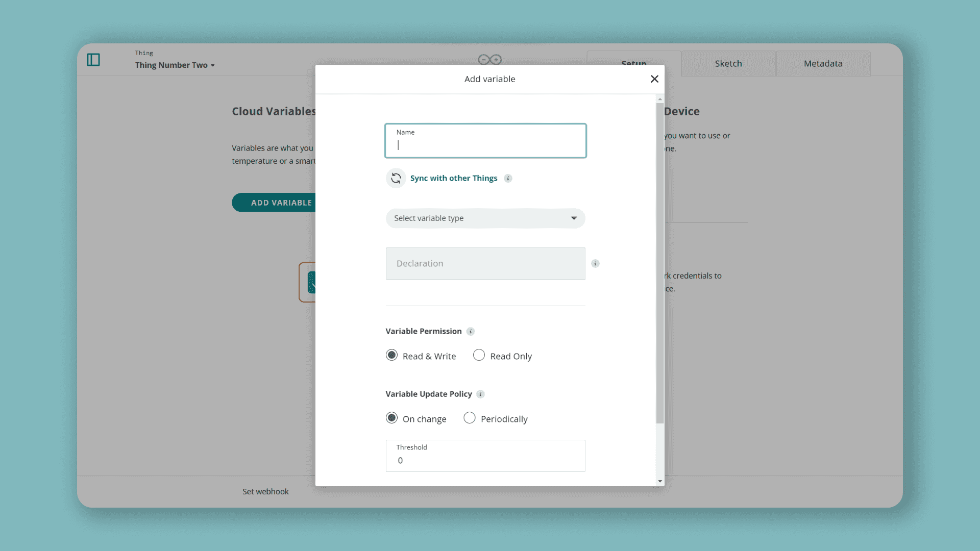Screen dimensions: 980x551
Task: Click the Arduino infinity logo
Action: pos(489,60)
